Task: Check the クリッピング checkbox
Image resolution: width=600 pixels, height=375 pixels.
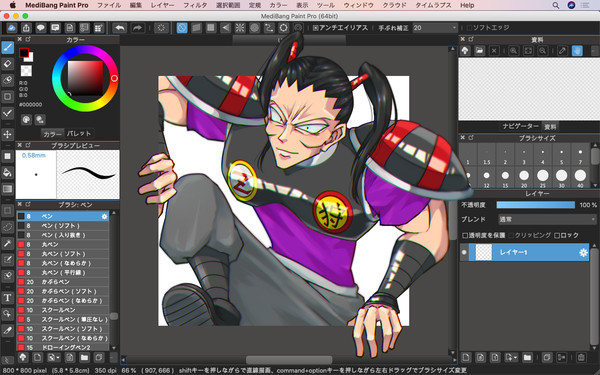Action: coord(512,235)
